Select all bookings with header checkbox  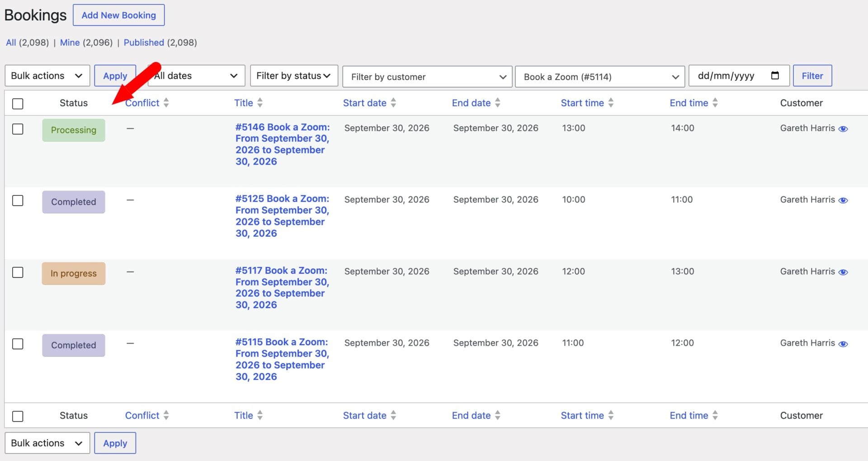point(18,104)
